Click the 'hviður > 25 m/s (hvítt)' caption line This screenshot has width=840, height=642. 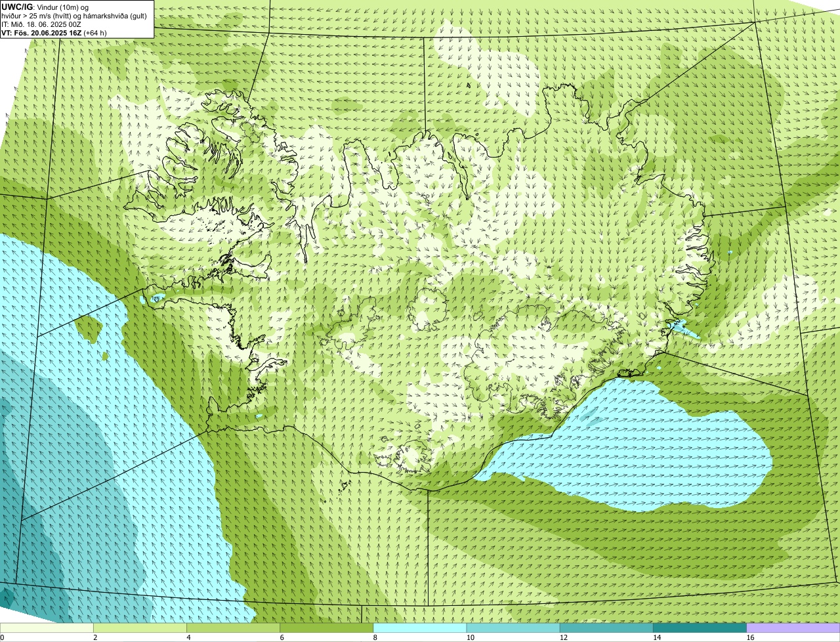point(74,15)
